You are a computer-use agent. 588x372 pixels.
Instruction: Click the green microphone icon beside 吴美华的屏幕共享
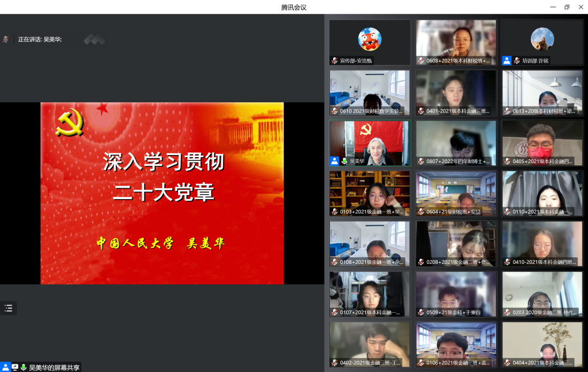[x=23, y=366]
